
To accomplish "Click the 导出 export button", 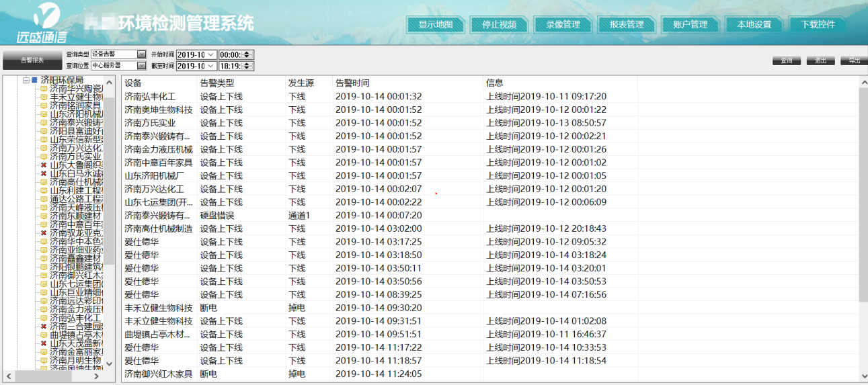I will [x=854, y=60].
